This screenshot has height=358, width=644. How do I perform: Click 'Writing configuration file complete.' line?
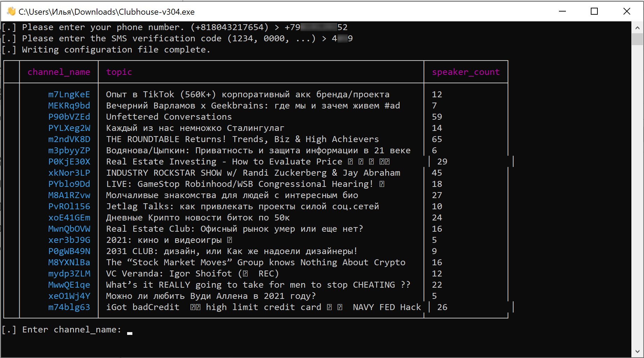click(x=106, y=50)
